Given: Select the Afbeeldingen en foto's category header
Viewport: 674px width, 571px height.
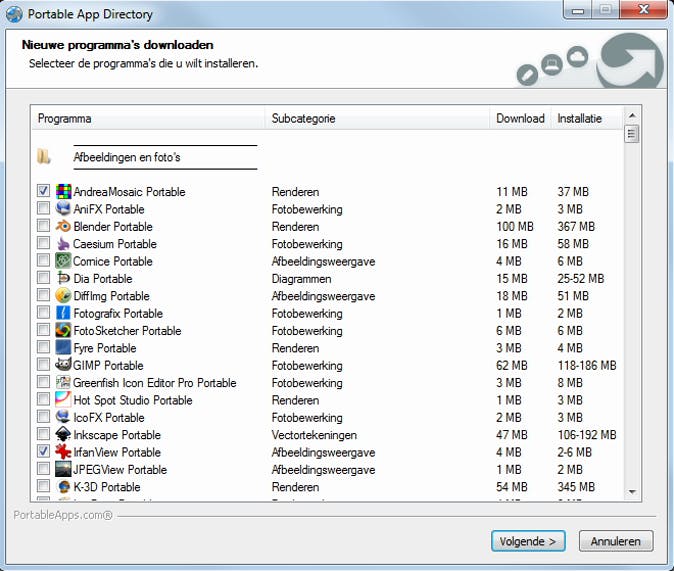Looking at the screenshot, I should (x=127, y=157).
